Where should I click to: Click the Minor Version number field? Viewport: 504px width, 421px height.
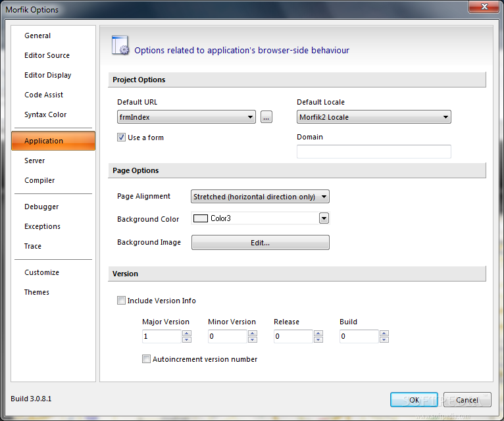coord(228,336)
